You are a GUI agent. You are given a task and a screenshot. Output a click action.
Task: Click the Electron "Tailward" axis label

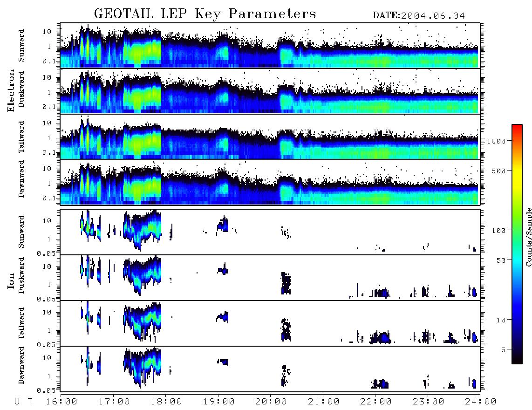[21, 137]
